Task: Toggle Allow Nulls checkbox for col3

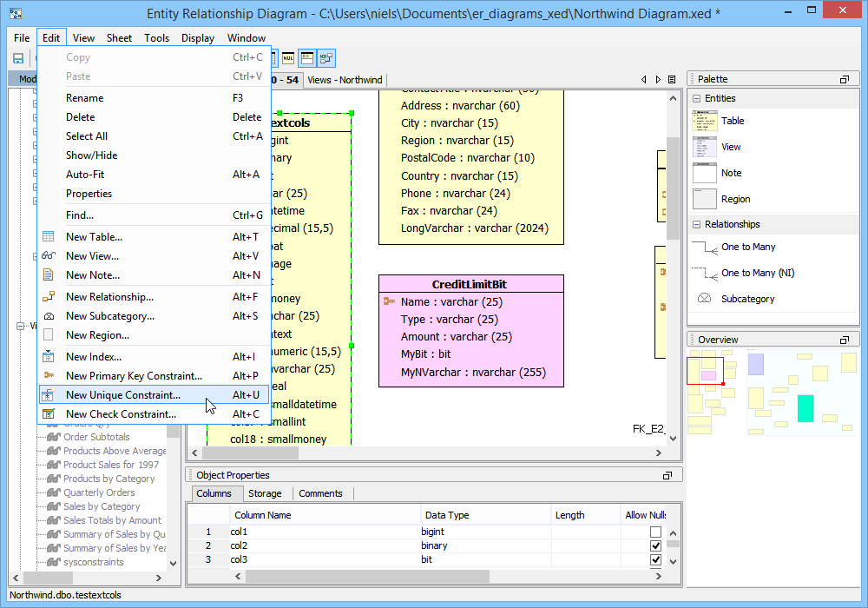Action: tap(655, 559)
